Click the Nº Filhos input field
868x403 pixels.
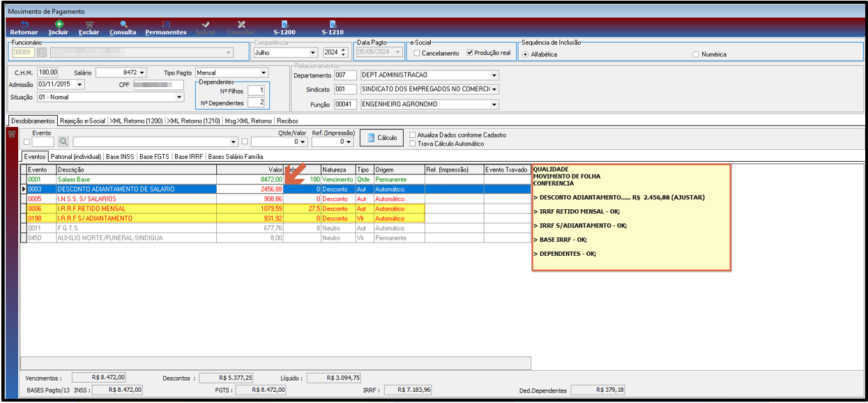pos(257,91)
